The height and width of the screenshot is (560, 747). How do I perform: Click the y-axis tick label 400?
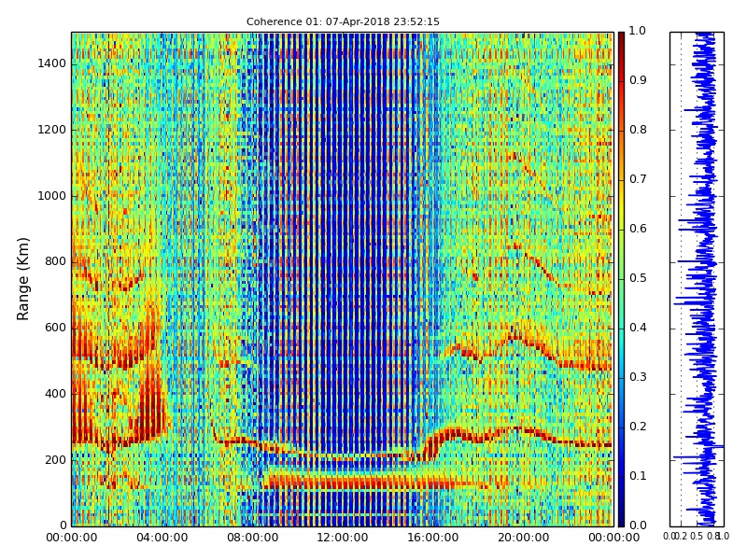point(56,394)
